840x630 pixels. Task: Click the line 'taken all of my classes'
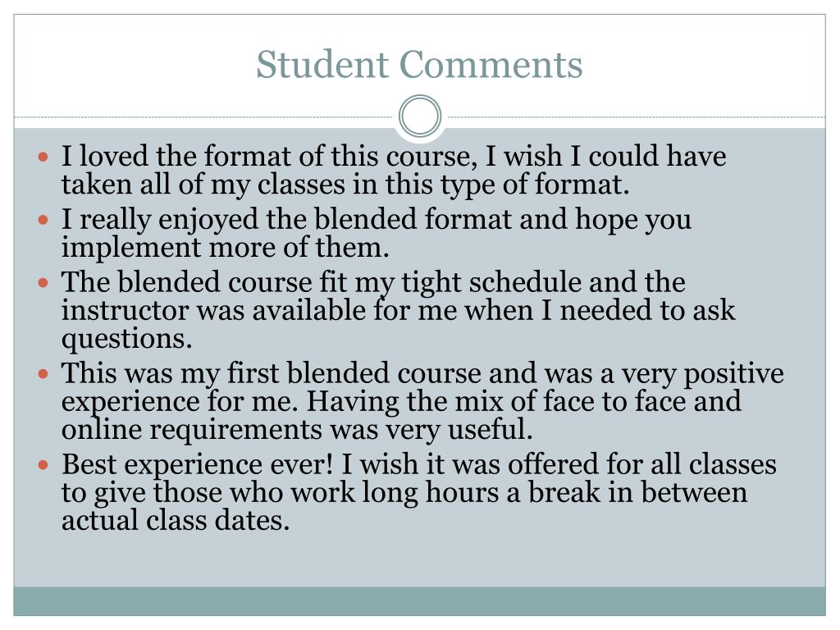coord(345,185)
